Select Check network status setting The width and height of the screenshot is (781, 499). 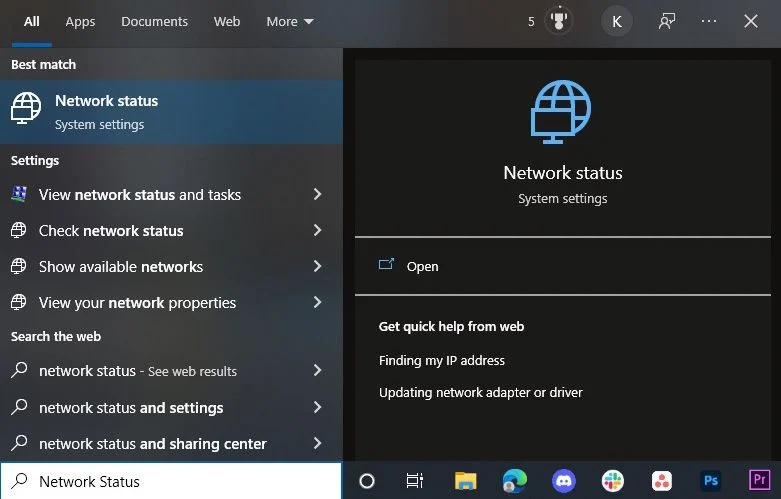(171, 231)
